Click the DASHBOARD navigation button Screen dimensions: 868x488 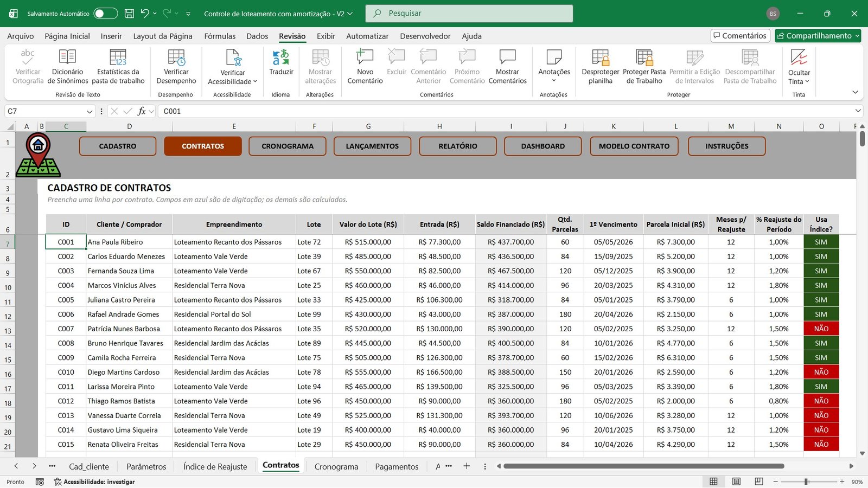pyautogui.click(x=543, y=146)
